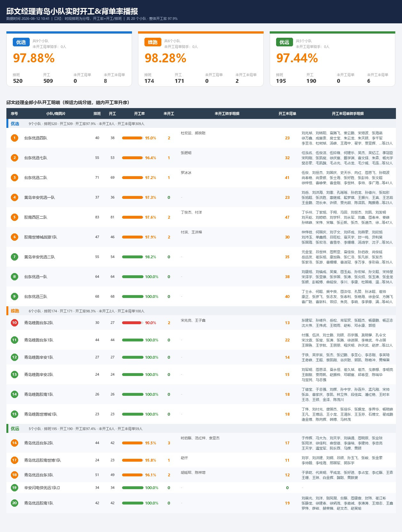
Task: Click the 98.28% rate in the 蜂跑 card
Action: 166,58
